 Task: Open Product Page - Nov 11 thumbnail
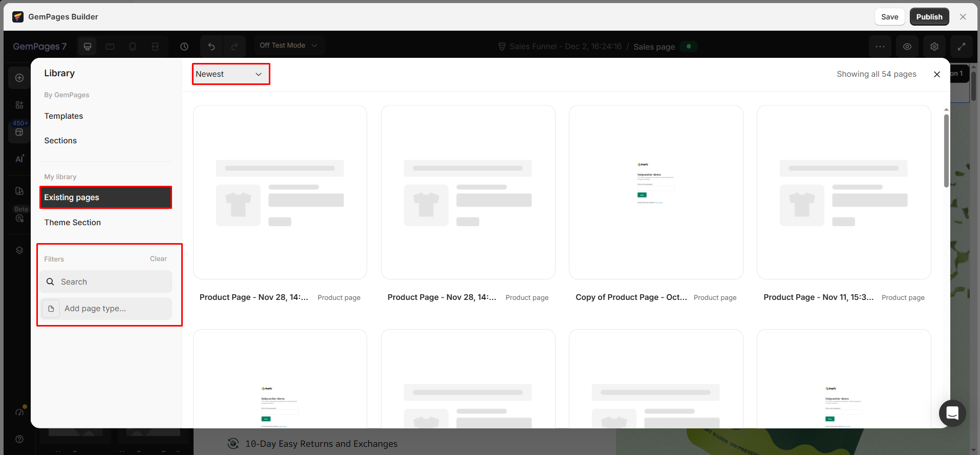[844, 192]
